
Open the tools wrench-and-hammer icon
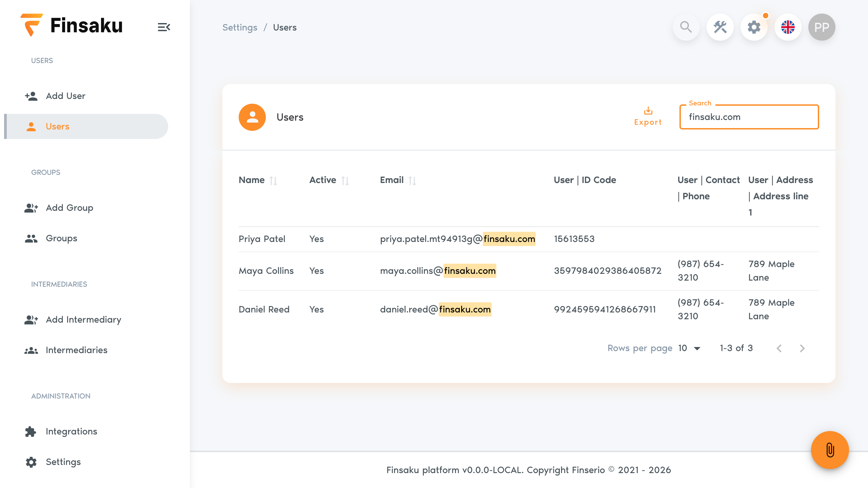point(720,27)
